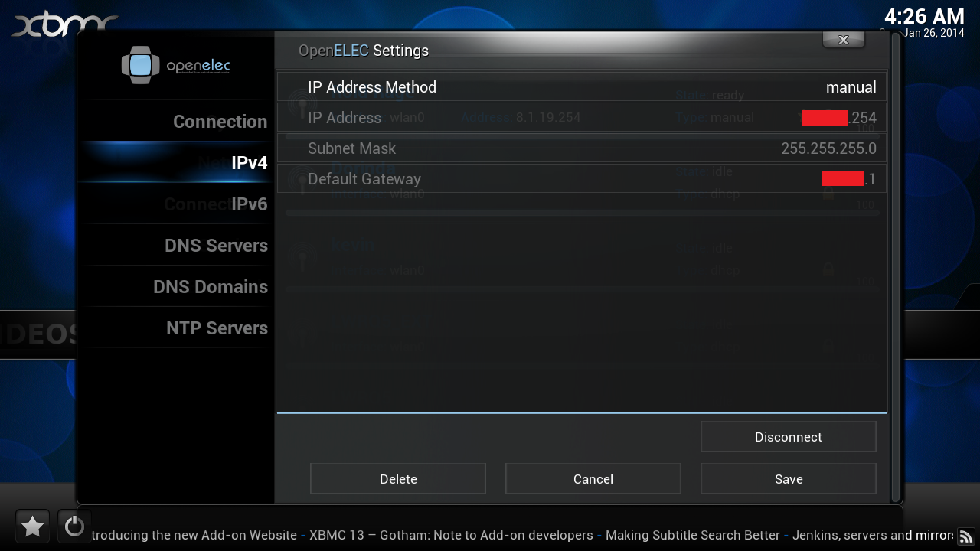Click the favourites star icon
Image resolution: width=980 pixels, height=551 pixels.
(32, 527)
